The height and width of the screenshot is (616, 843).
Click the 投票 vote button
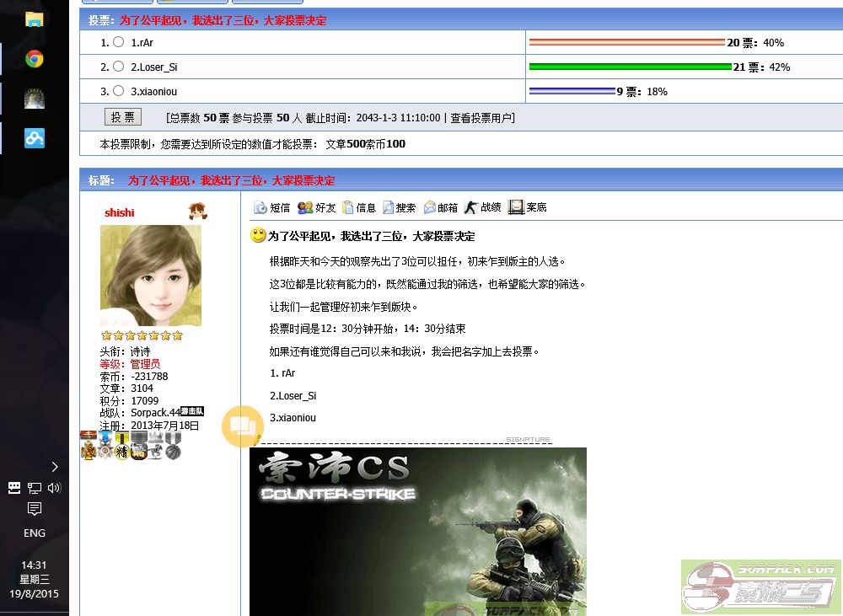coord(123,117)
